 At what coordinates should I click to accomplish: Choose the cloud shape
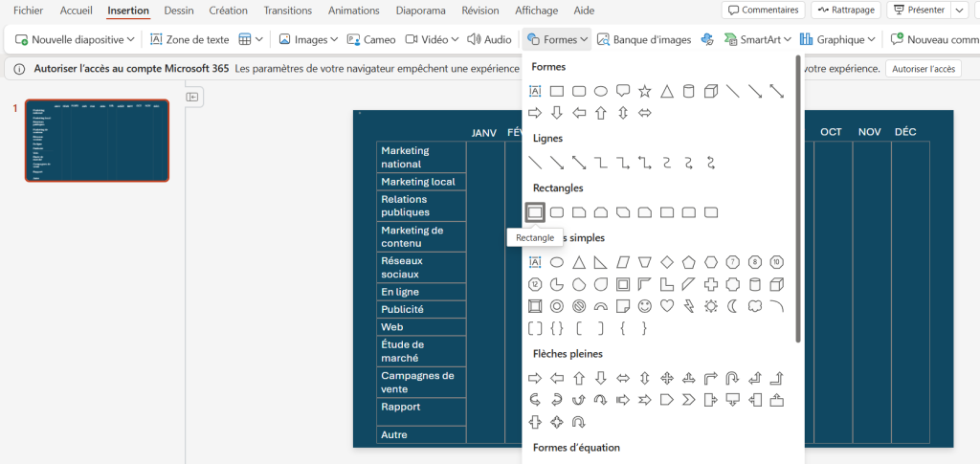[754, 306]
